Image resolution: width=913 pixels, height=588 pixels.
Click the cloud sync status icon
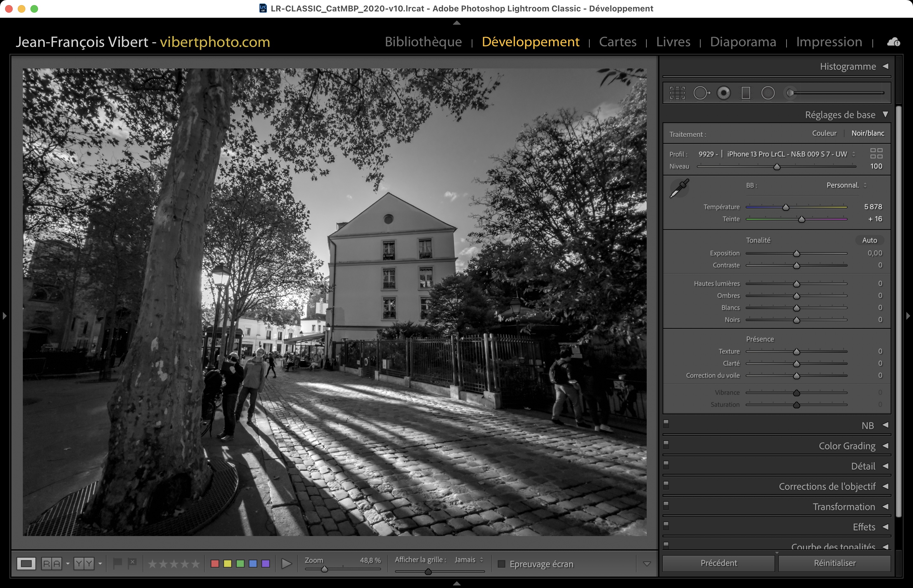894,42
